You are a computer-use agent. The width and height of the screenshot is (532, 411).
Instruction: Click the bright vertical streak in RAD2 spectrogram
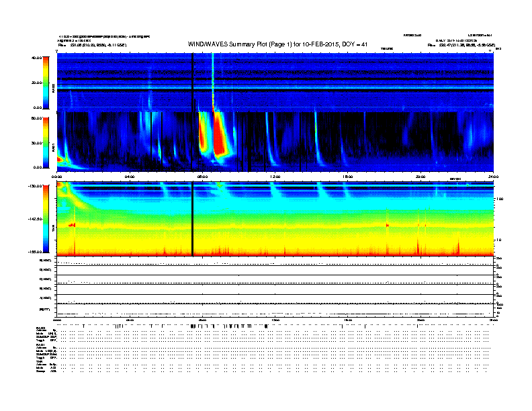pyautogui.click(x=213, y=81)
